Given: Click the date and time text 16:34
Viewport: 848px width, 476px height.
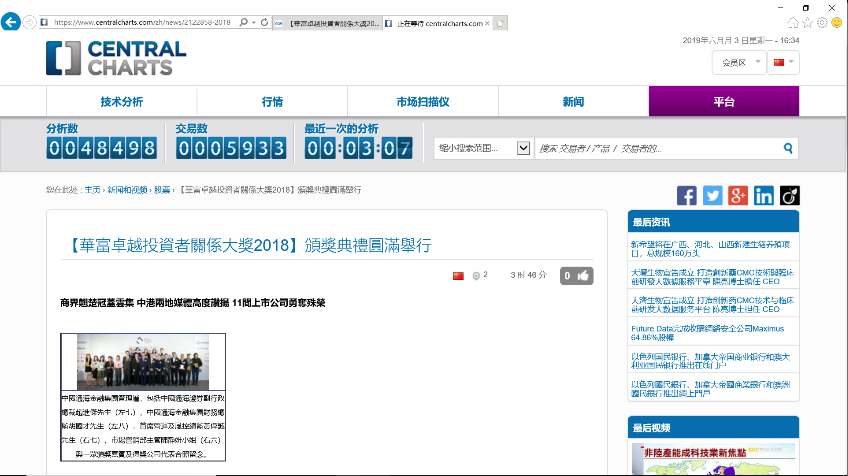Looking at the screenshot, I should pyautogui.click(x=741, y=40).
